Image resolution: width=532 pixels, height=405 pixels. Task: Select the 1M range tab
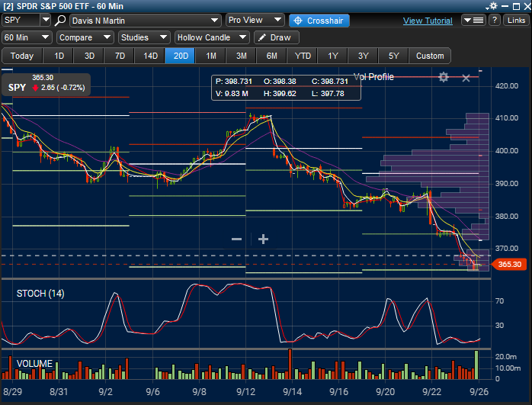[x=211, y=56]
